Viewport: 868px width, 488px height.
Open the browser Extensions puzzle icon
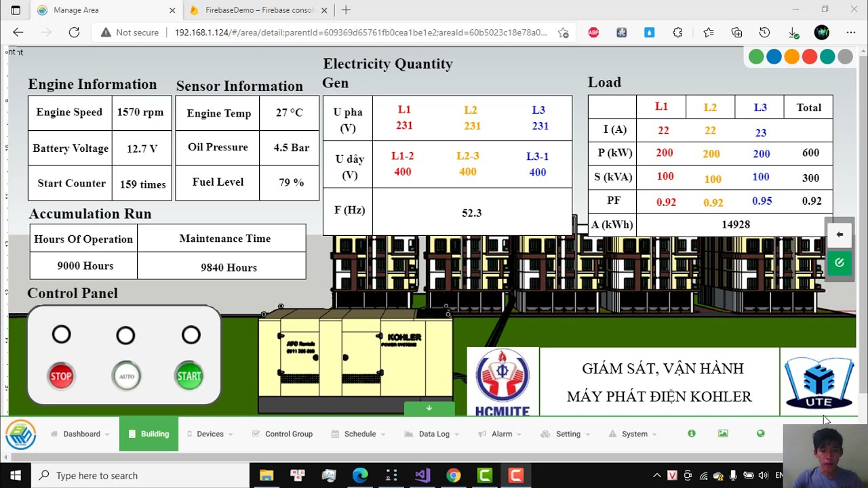coord(677,33)
